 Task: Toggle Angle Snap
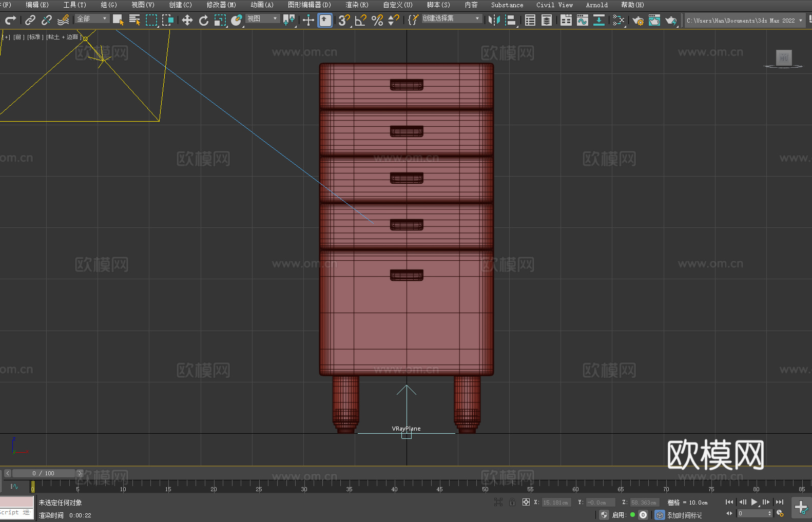[361, 20]
